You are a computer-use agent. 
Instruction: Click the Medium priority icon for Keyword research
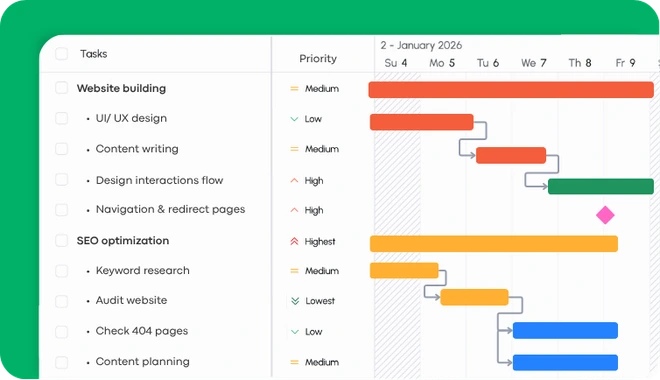(294, 271)
